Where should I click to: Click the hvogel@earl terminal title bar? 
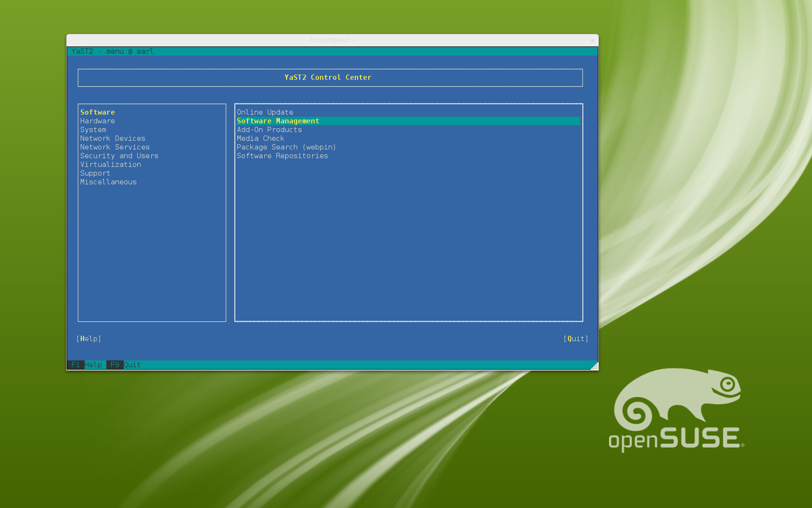tap(333, 40)
